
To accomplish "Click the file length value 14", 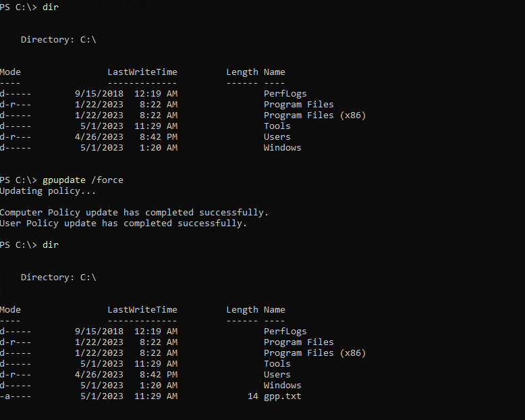I will tap(253, 396).
